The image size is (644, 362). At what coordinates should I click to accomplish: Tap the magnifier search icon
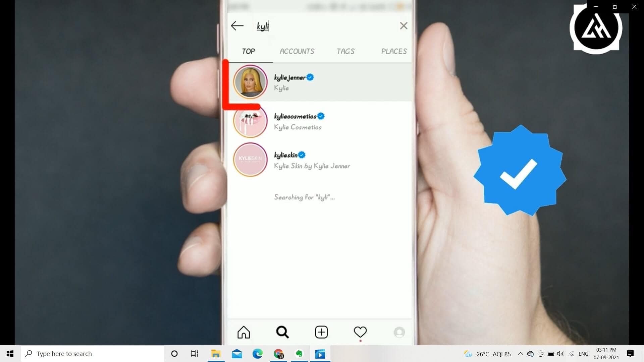click(282, 332)
